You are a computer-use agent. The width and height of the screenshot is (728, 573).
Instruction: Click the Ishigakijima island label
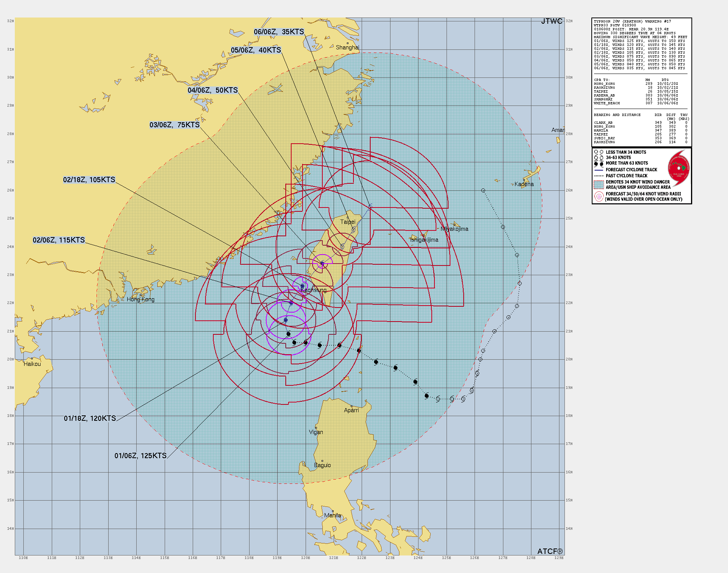click(424, 240)
